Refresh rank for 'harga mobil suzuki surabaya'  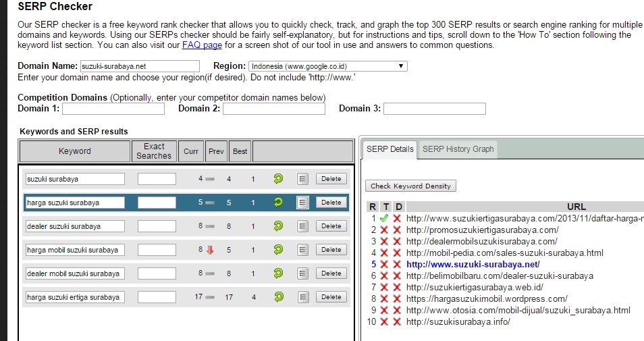point(278,249)
